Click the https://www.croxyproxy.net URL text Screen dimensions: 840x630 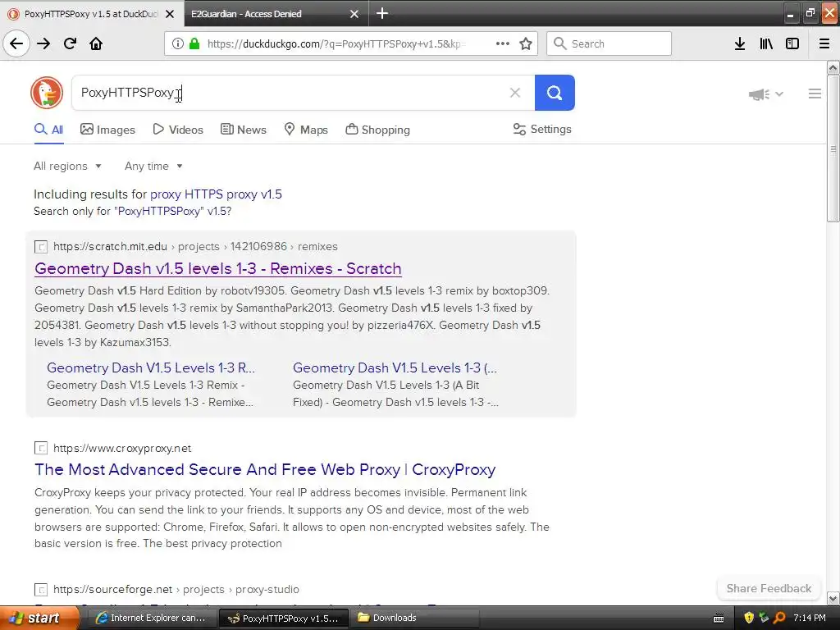click(122, 448)
